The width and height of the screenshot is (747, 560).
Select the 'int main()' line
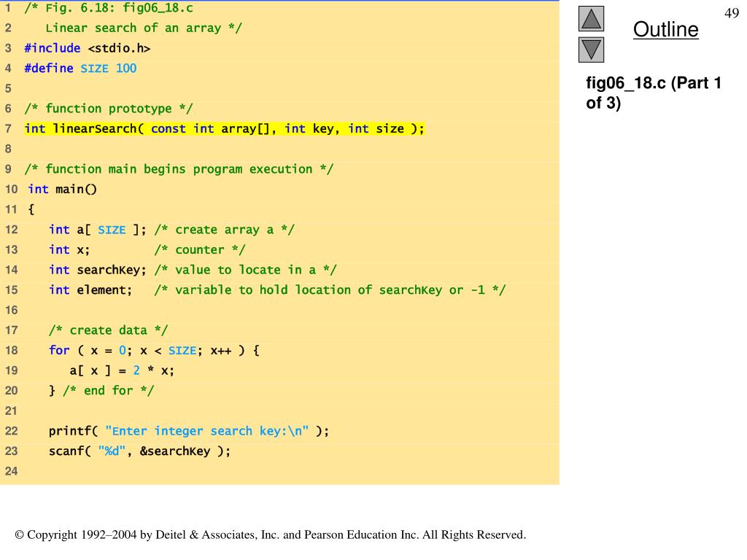coord(63,189)
